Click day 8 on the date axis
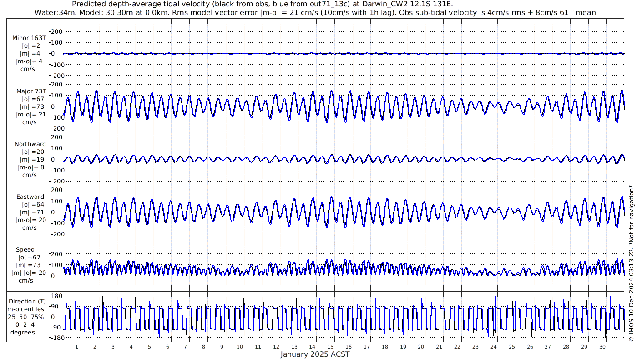The image size is (637, 364). (203, 347)
